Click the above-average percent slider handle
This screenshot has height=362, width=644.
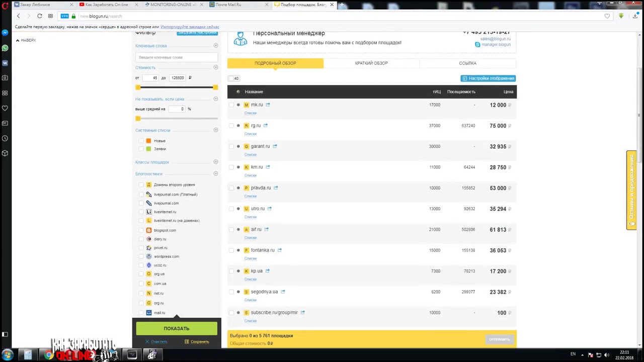pyautogui.click(x=138, y=119)
